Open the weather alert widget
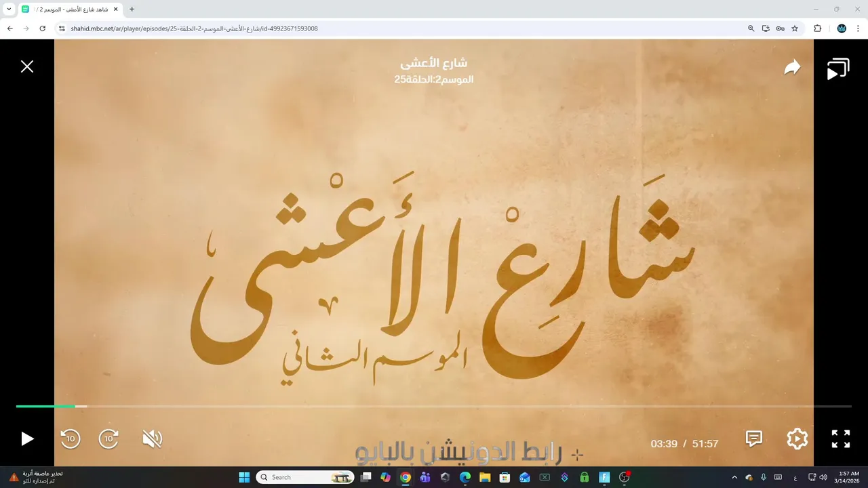868x488 pixels. 37,477
